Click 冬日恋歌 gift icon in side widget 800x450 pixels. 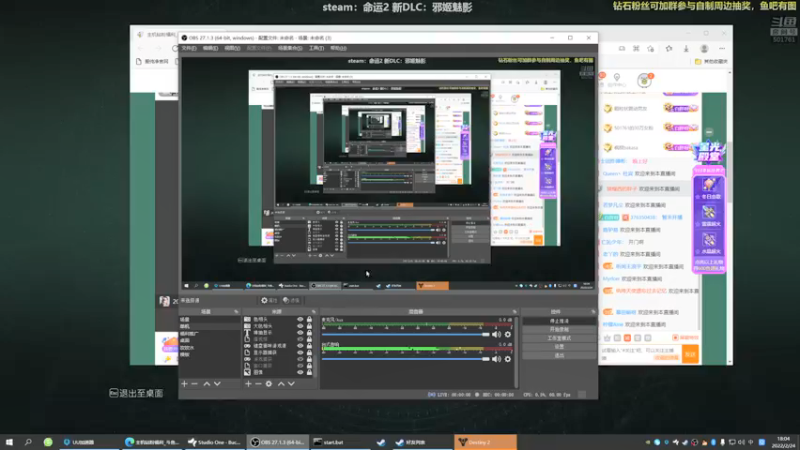pos(709,188)
